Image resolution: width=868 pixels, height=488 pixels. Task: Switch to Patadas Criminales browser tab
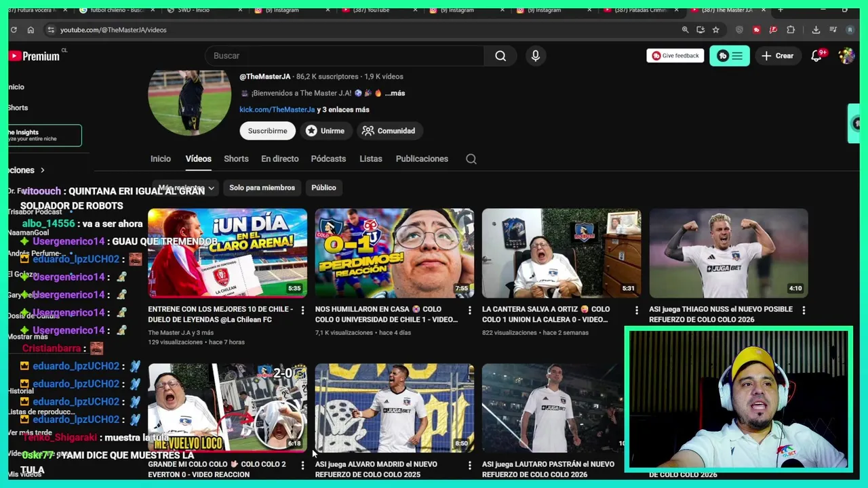click(x=641, y=10)
